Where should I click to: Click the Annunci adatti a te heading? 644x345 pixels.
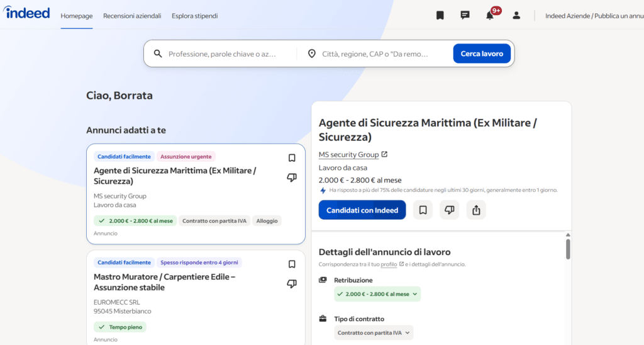126,130
